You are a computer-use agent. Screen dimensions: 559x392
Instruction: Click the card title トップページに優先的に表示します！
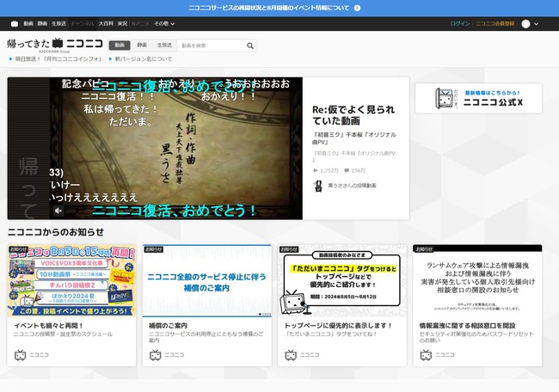click(x=338, y=326)
